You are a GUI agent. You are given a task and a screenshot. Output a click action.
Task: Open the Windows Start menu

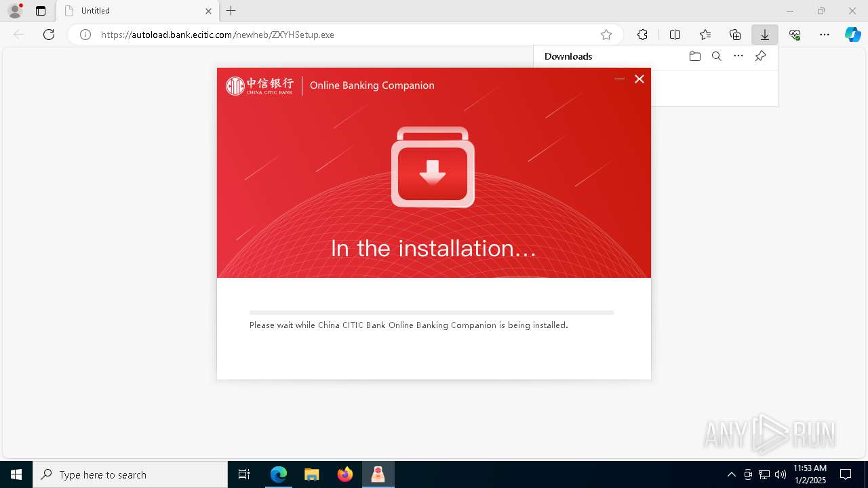tap(16, 474)
